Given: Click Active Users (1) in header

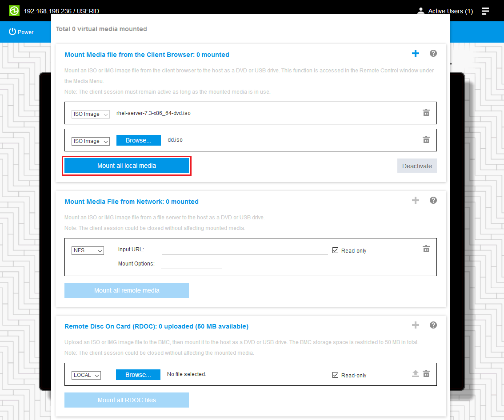Looking at the screenshot, I should click(x=445, y=11).
